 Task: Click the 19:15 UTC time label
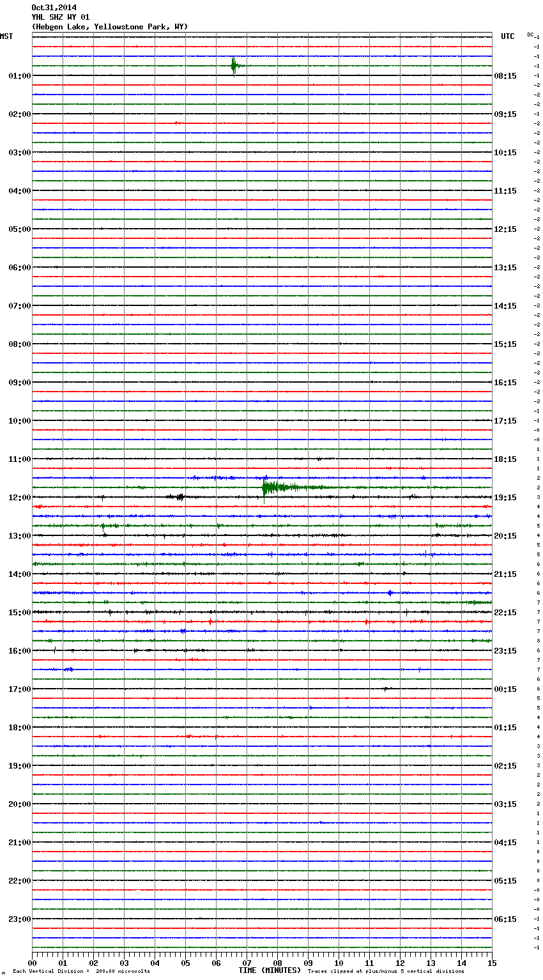[505, 498]
